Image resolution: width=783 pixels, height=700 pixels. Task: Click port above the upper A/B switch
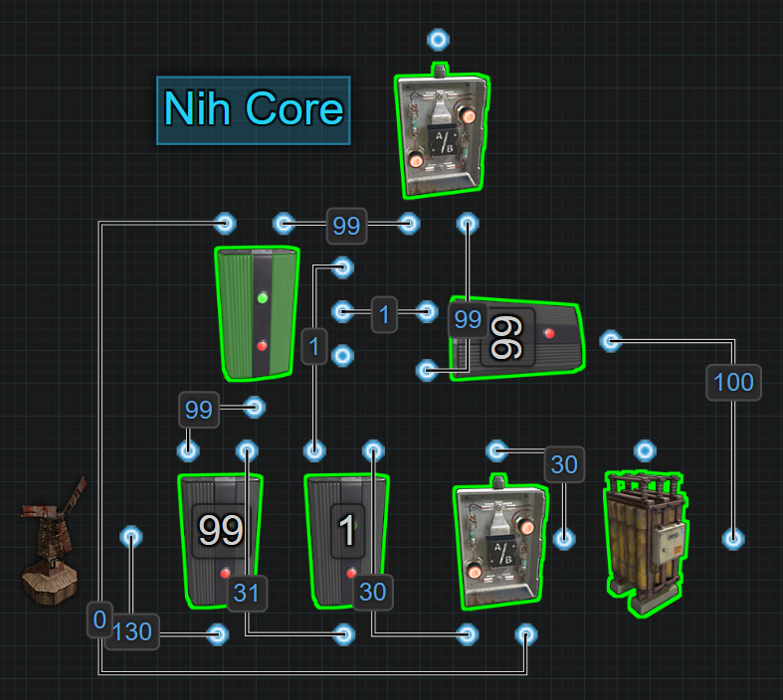[x=439, y=40]
